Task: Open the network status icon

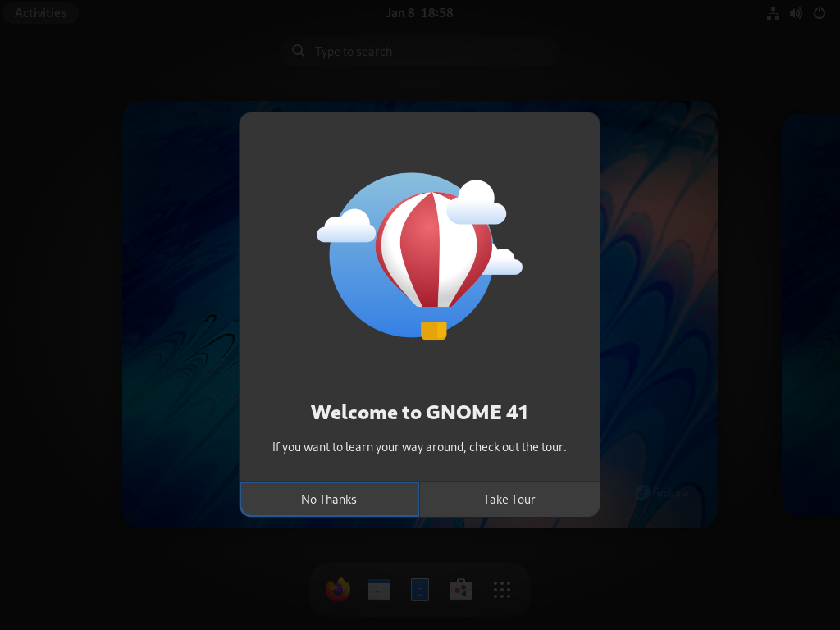Action: 773,13
